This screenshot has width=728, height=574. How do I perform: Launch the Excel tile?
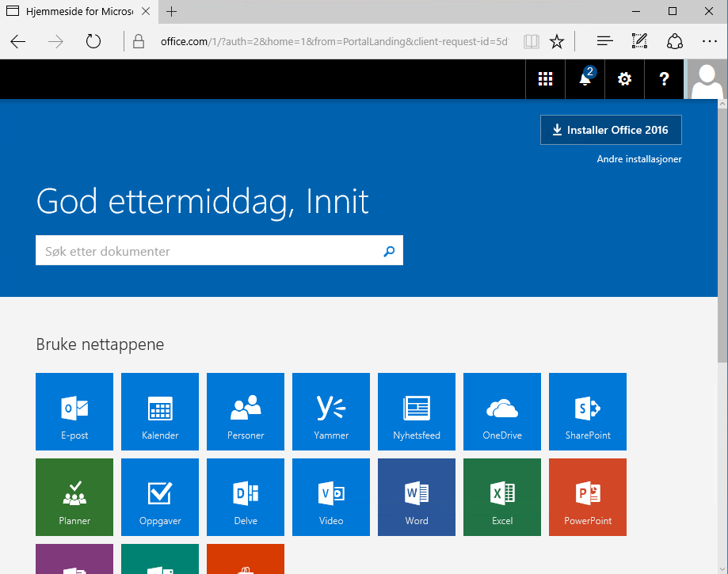tap(502, 497)
